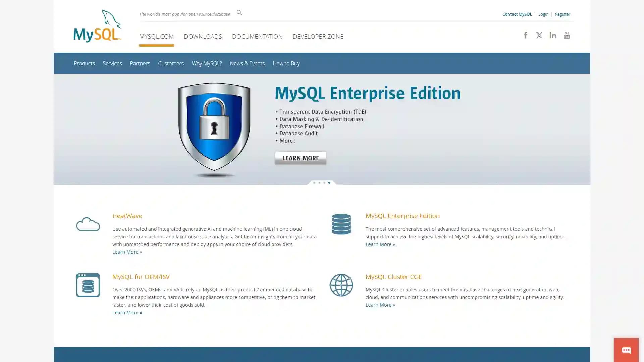This screenshot has width=644, height=362.
Task: Click Learn More under MySQL Cluster CGE
Action: (380, 305)
